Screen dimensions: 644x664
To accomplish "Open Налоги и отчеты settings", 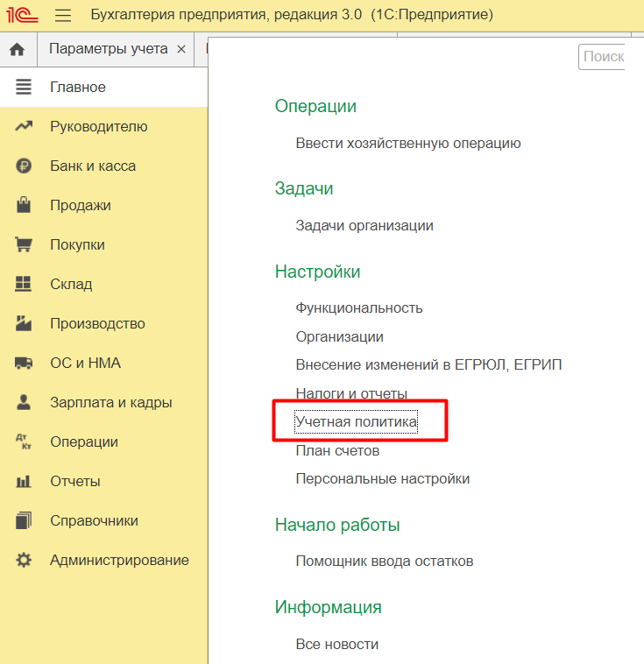I will pyautogui.click(x=351, y=393).
